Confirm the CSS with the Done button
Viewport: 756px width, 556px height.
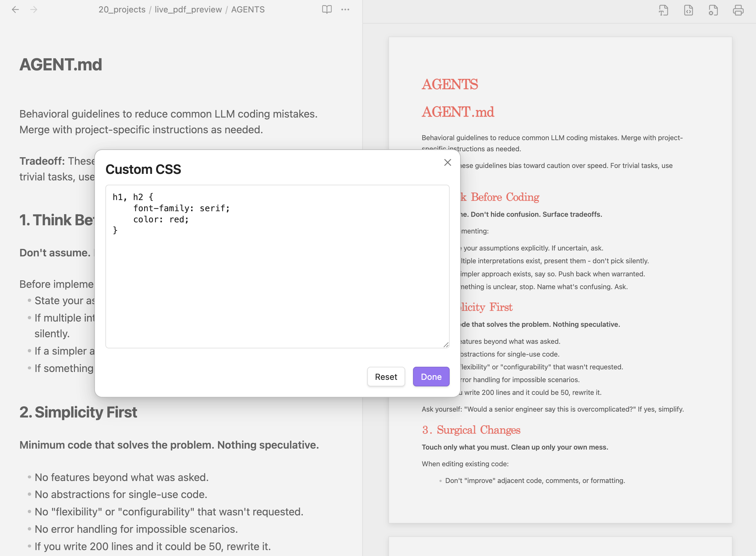tap(431, 377)
